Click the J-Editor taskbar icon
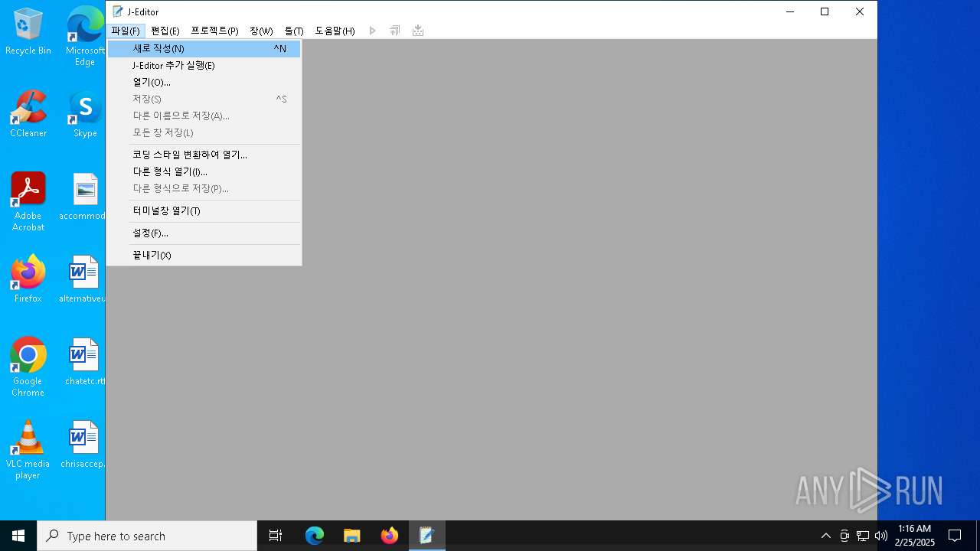 coord(426,536)
